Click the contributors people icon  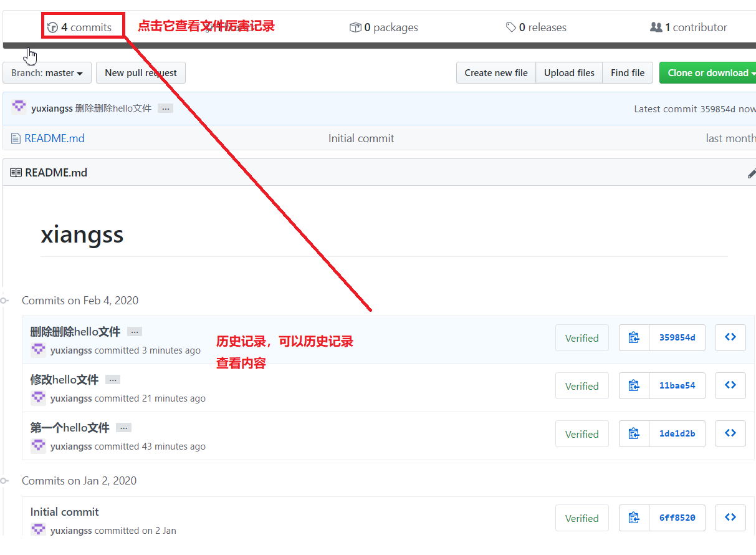tap(655, 27)
